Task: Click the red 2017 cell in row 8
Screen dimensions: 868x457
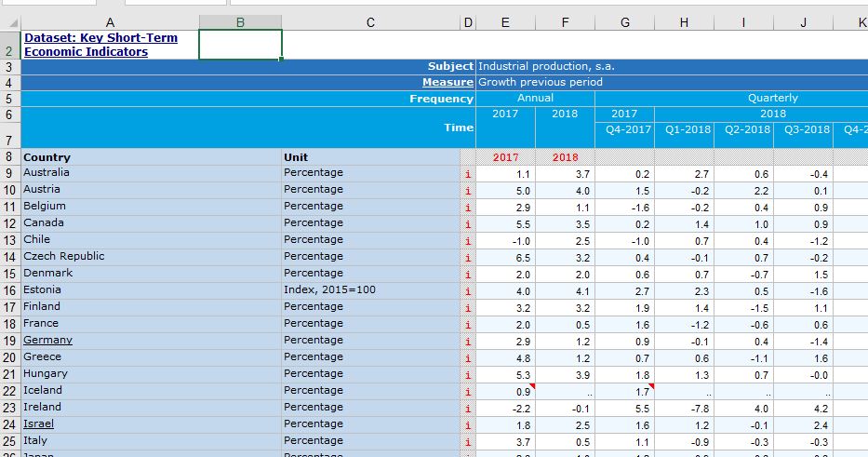Action: (505, 157)
